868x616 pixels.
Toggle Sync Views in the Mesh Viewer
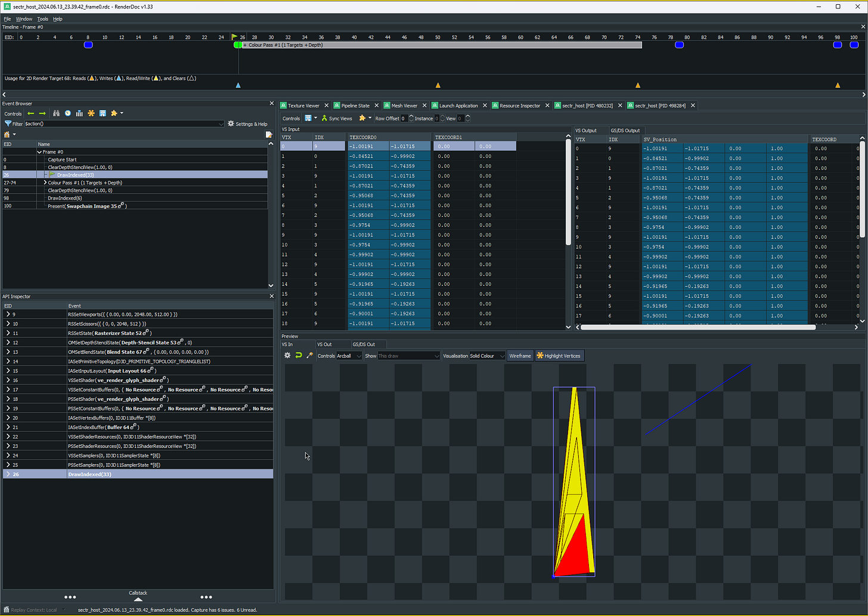tap(337, 119)
